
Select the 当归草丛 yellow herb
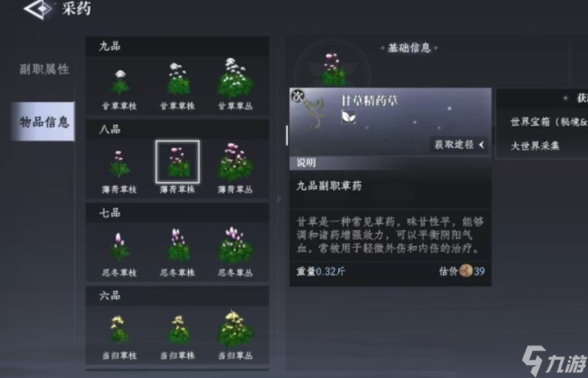[235, 329]
